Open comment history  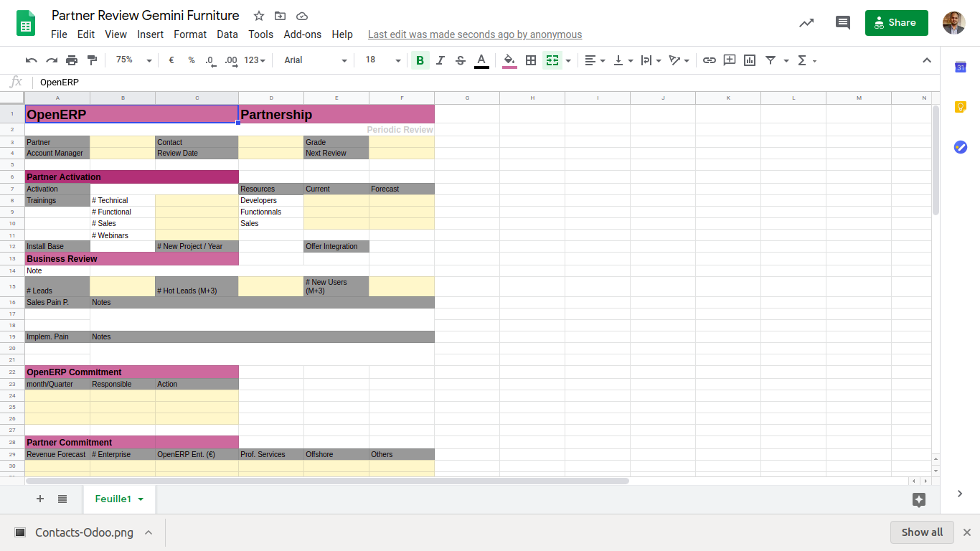coord(843,23)
